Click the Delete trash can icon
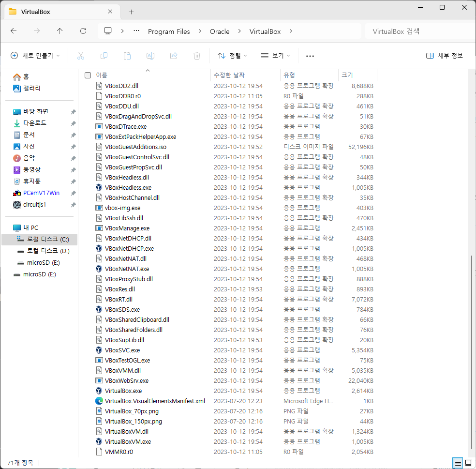The image size is (476, 469). [x=197, y=56]
